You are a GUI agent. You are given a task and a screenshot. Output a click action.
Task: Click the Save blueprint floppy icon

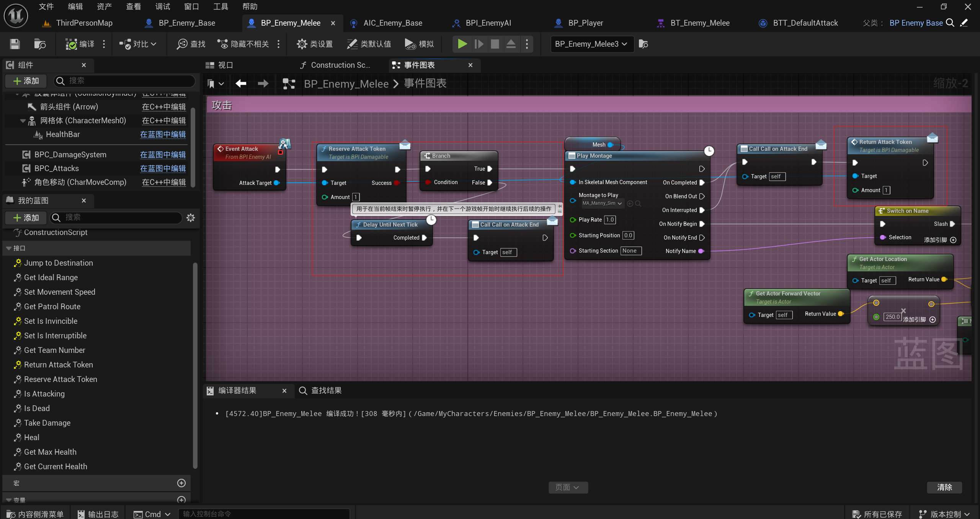[15, 44]
